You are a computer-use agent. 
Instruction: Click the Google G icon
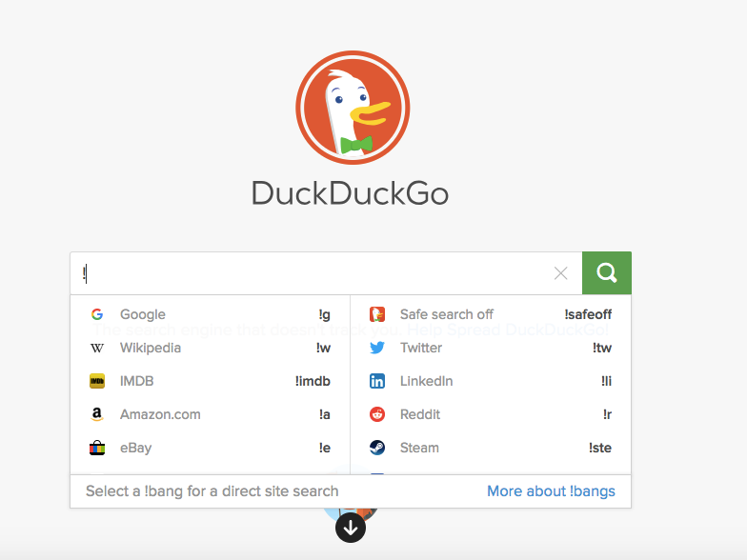[97, 314]
